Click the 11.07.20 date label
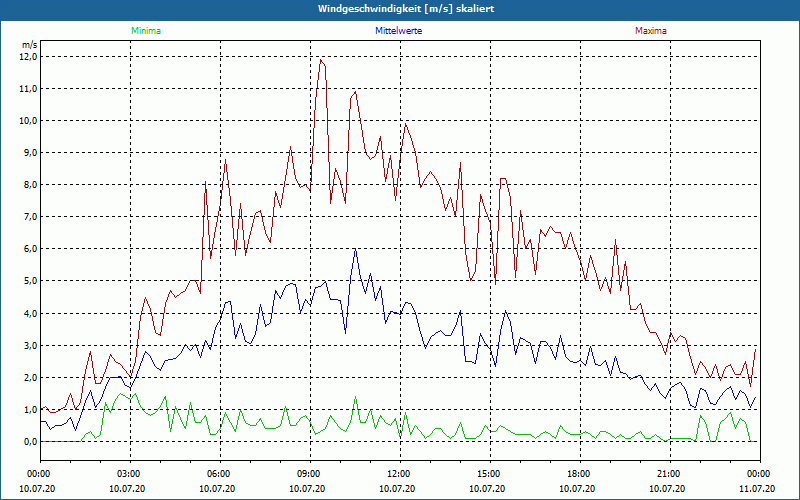The width and height of the screenshot is (800, 500). click(x=757, y=489)
